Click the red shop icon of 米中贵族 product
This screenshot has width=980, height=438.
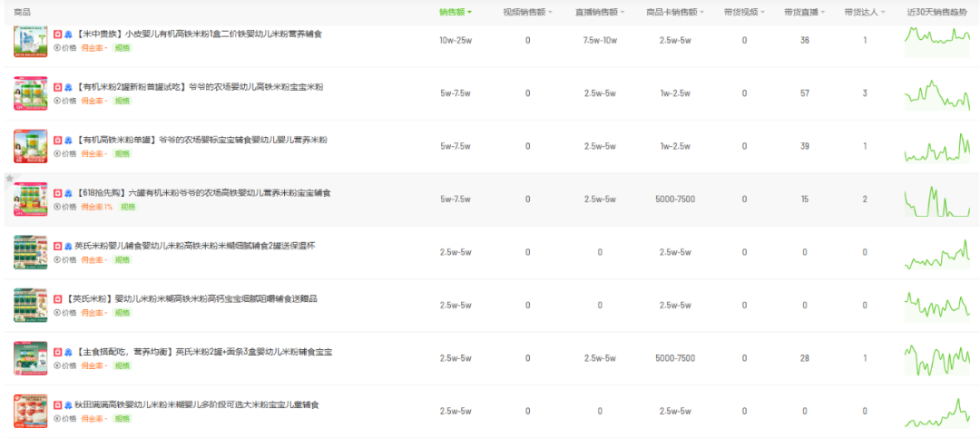coord(57,34)
